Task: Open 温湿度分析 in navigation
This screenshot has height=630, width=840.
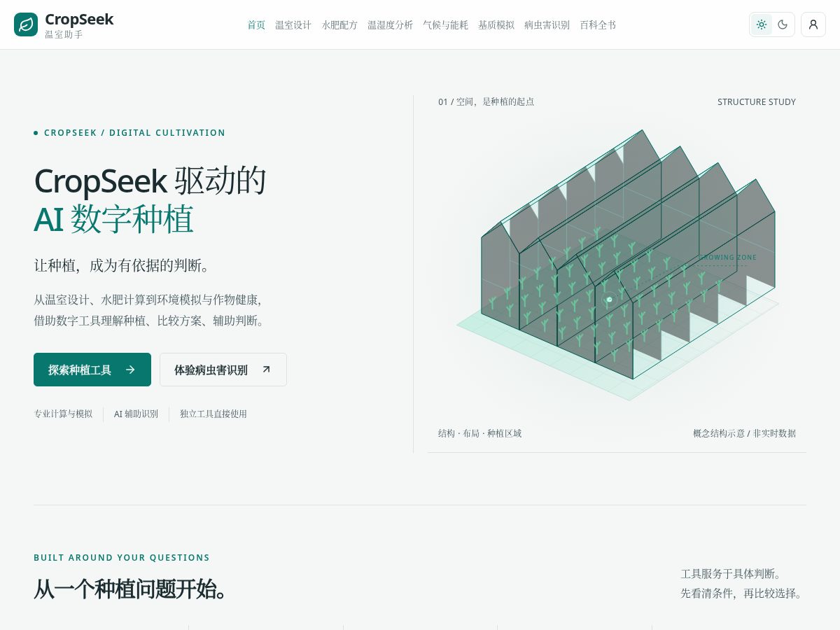Action: pyautogui.click(x=390, y=25)
